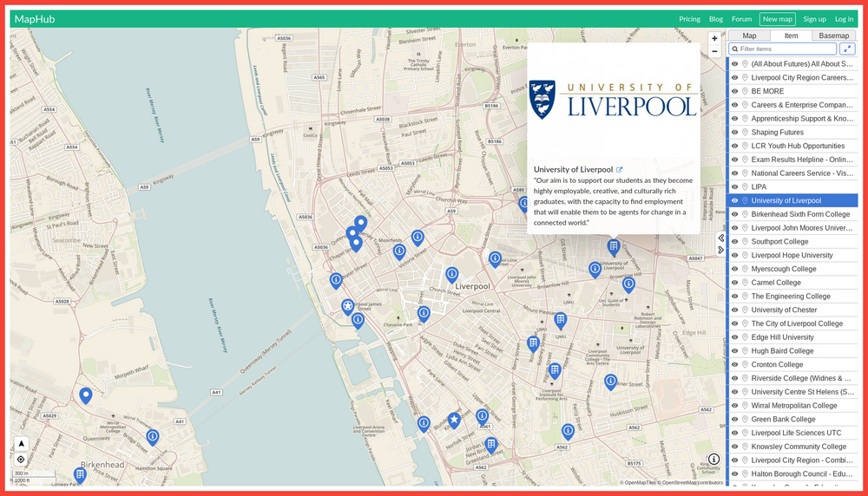The image size is (868, 496).
Task: Zoom in the map with plus button
Action: (714, 39)
